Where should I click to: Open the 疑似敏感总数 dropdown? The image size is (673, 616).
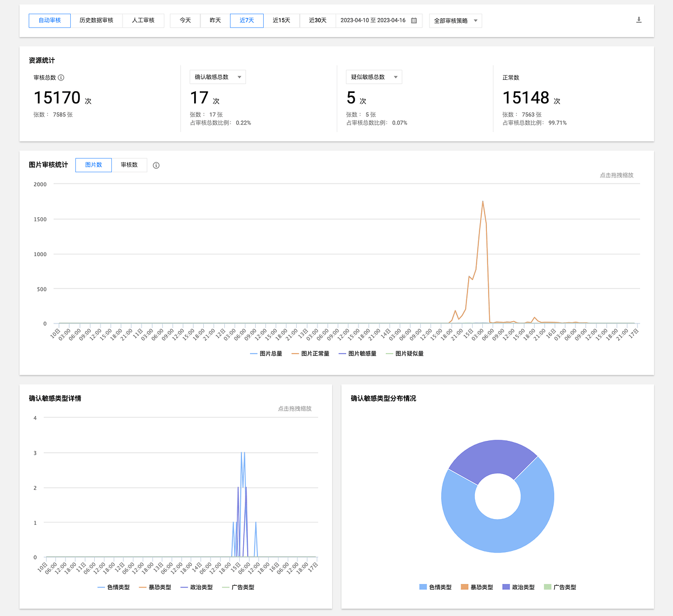click(374, 77)
